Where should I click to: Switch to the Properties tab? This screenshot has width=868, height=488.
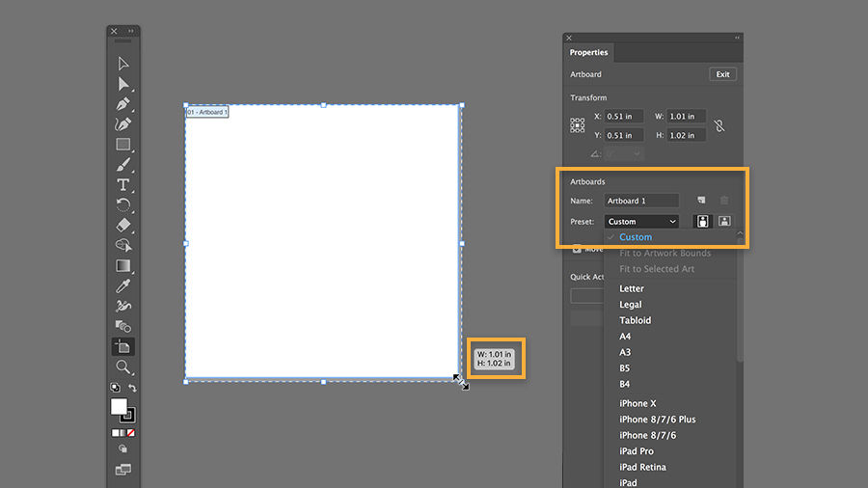coord(588,53)
